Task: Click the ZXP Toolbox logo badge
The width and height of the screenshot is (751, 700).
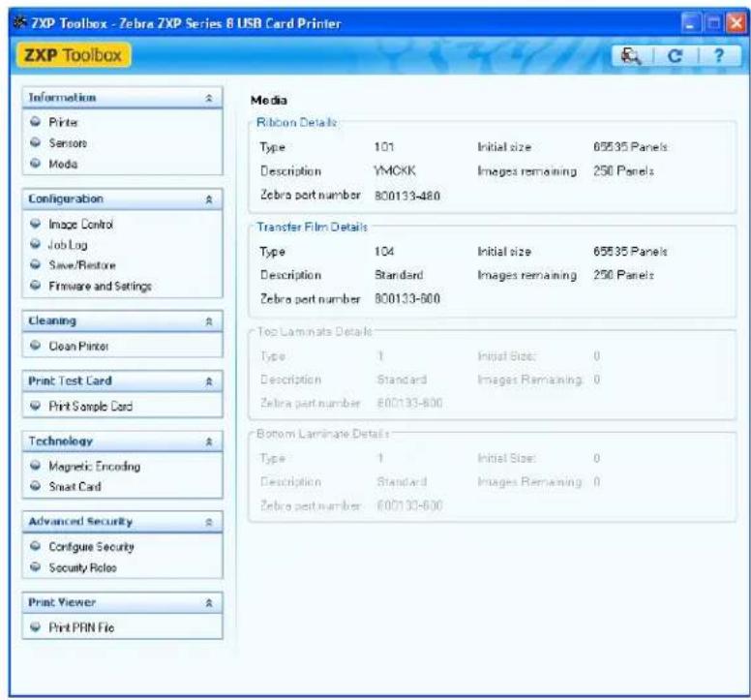Action: click(74, 55)
